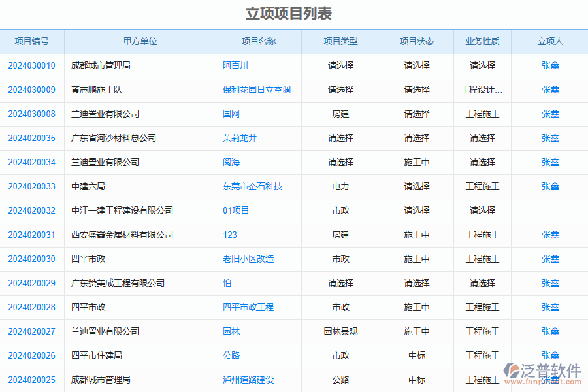This screenshot has width=588, height=392.
Task: Open the 保利花园日立空调 project link
Action: [257, 90]
